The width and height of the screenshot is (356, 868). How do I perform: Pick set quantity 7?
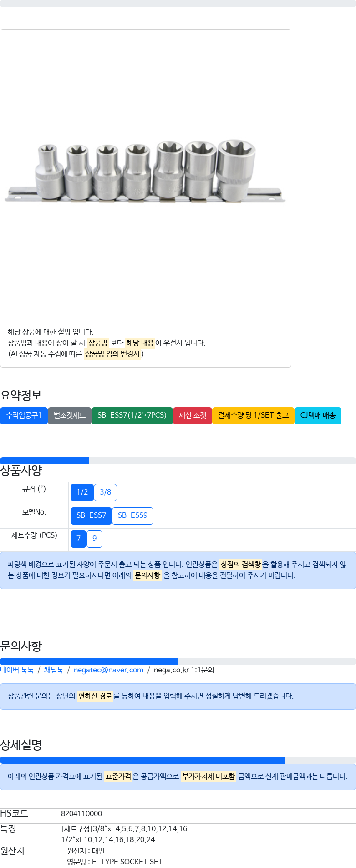pos(78,539)
